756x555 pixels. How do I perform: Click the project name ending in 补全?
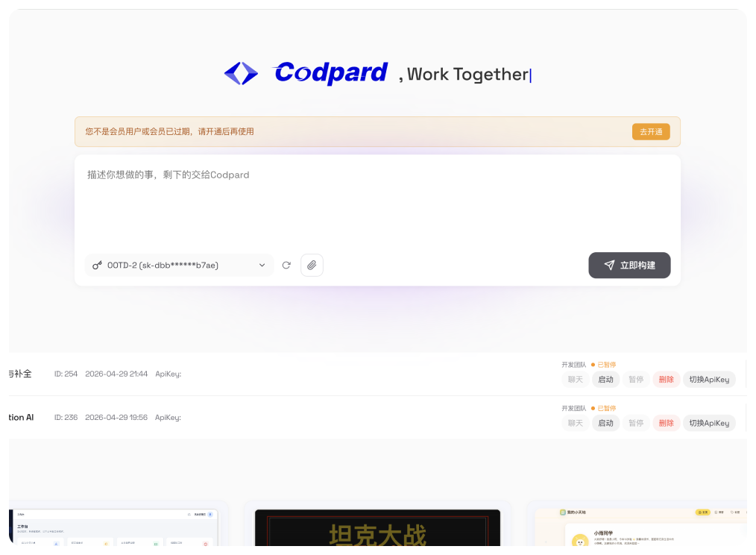click(x=20, y=374)
